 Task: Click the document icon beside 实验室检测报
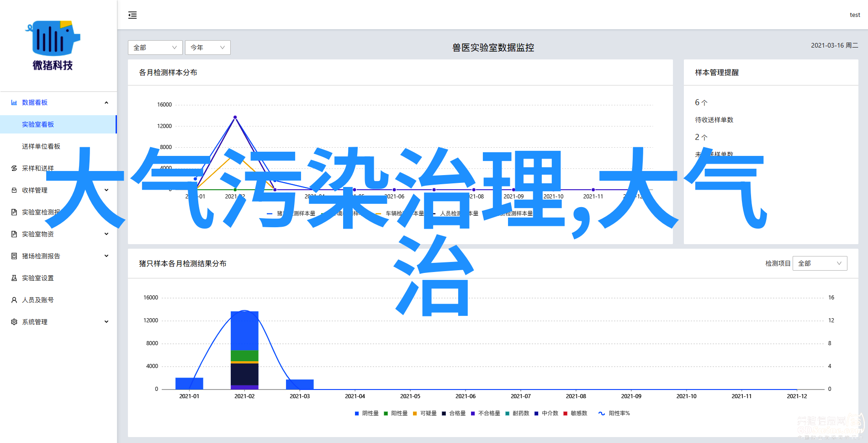(x=14, y=212)
